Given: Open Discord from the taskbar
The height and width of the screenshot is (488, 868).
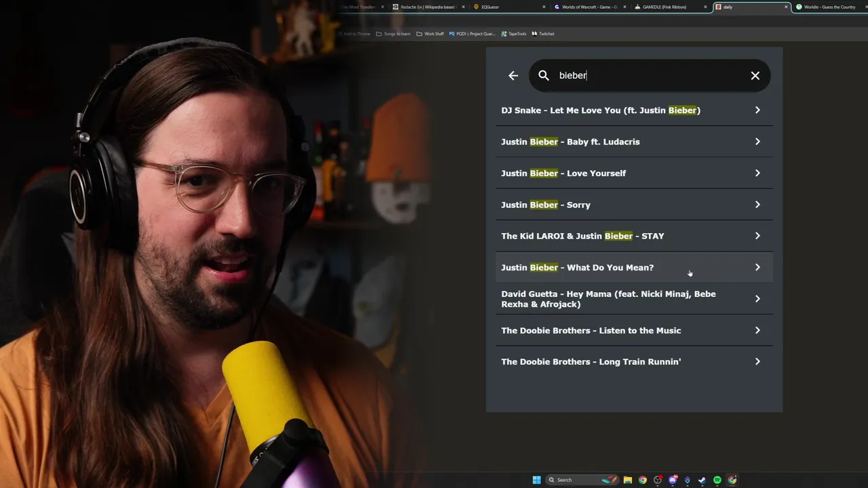Looking at the screenshot, I should pyautogui.click(x=673, y=480).
